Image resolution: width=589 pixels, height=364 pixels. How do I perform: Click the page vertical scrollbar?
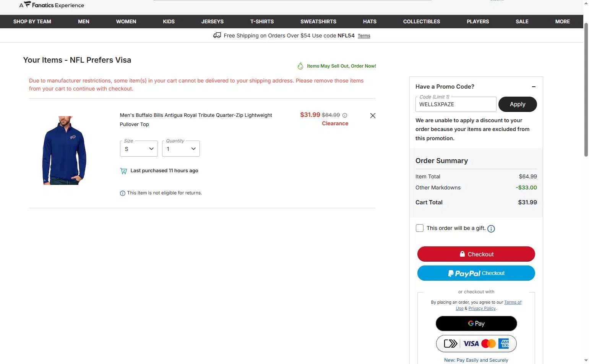(586, 90)
